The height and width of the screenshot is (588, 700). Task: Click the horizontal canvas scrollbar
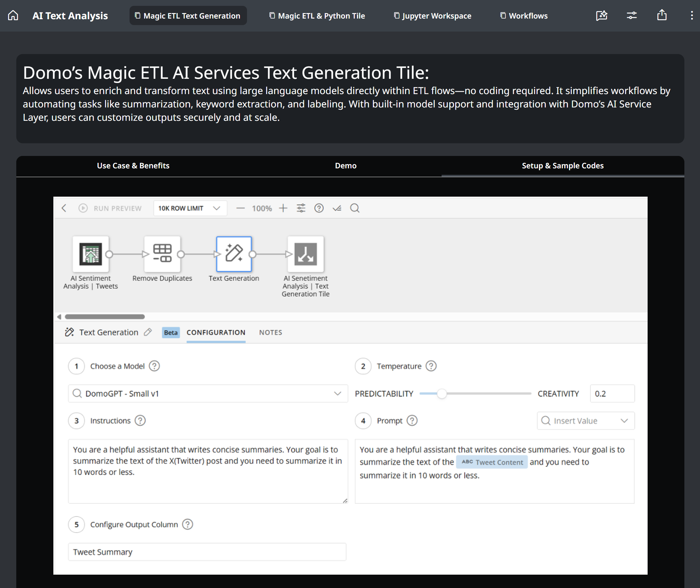[x=105, y=316]
